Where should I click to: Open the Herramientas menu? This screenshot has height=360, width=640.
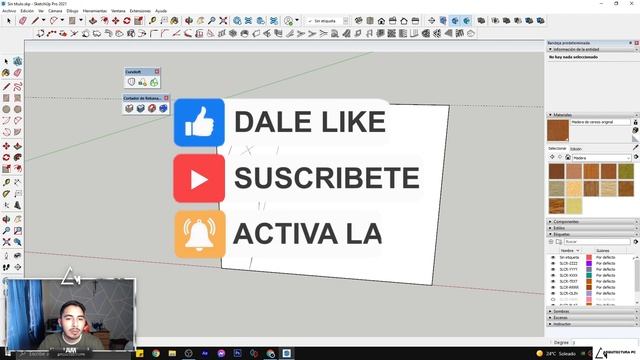(x=95, y=11)
